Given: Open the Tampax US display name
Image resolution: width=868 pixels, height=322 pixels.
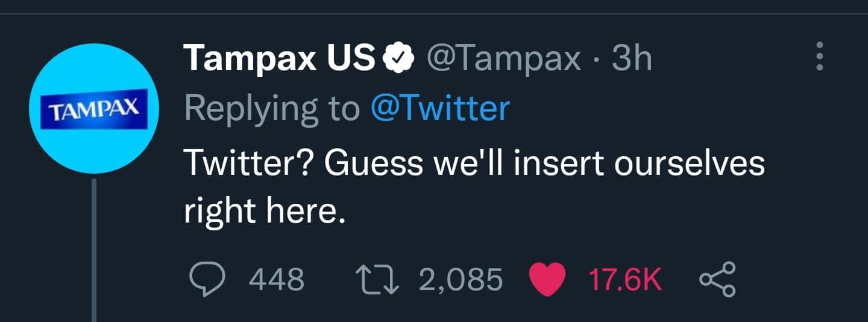Looking at the screenshot, I should [x=280, y=58].
